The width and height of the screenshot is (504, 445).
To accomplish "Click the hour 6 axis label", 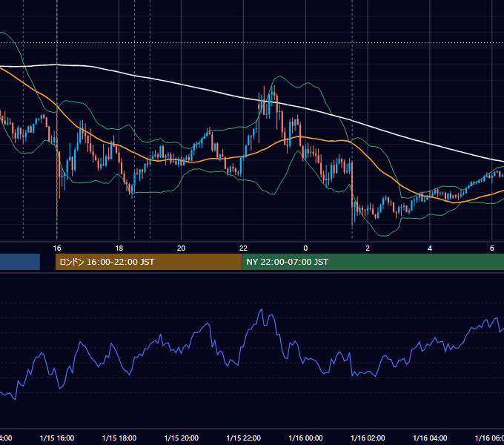I will tap(492, 248).
